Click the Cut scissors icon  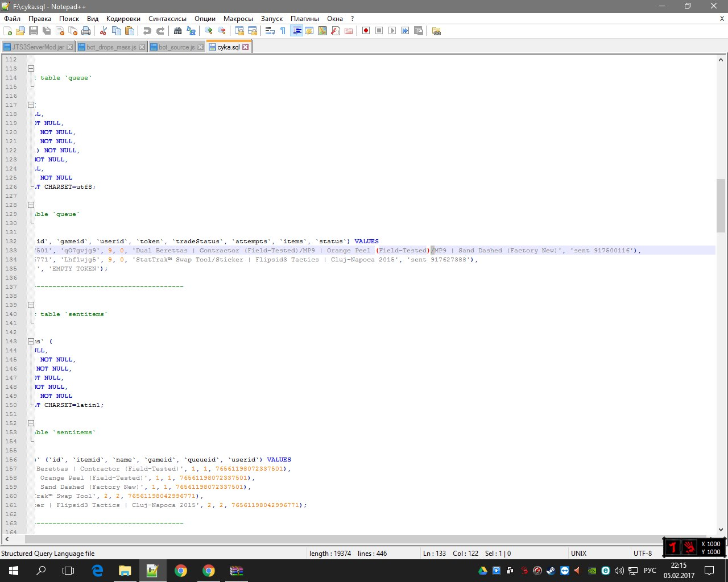pyautogui.click(x=104, y=31)
